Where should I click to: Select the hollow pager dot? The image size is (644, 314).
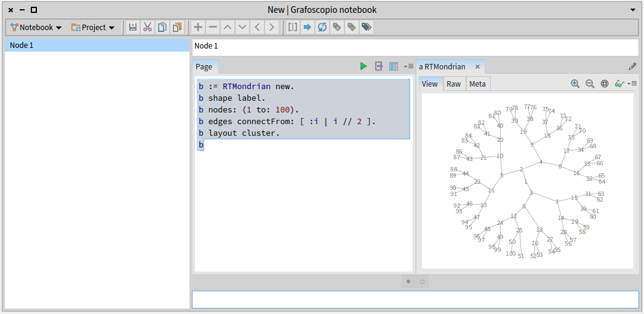click(x=422, y=281)
